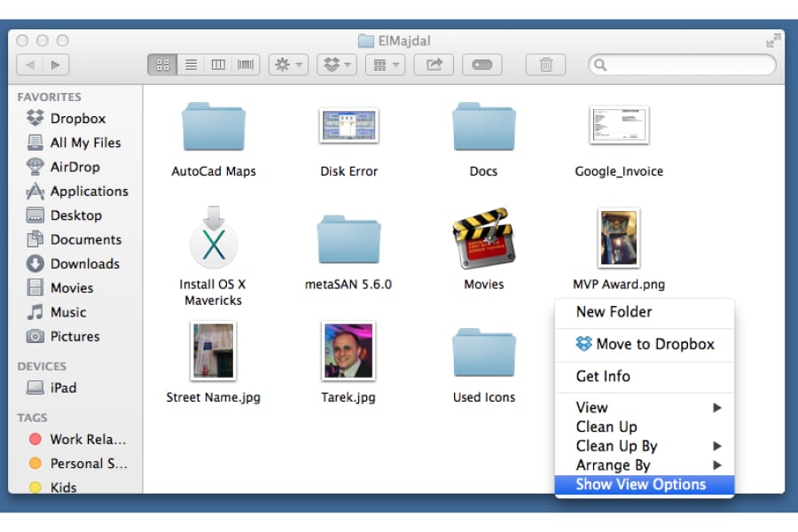Focus the Finder search field
Viewport: 798px width, 532px height.
683,65
